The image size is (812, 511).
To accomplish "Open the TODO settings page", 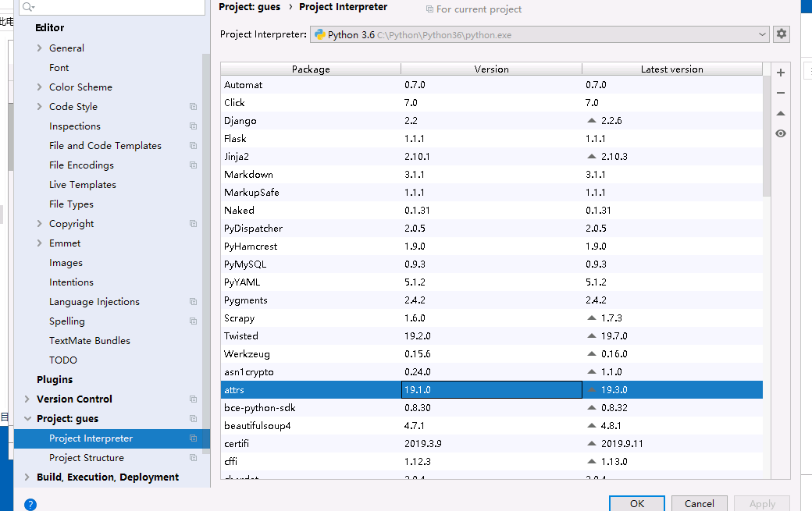I will [63, 360].
